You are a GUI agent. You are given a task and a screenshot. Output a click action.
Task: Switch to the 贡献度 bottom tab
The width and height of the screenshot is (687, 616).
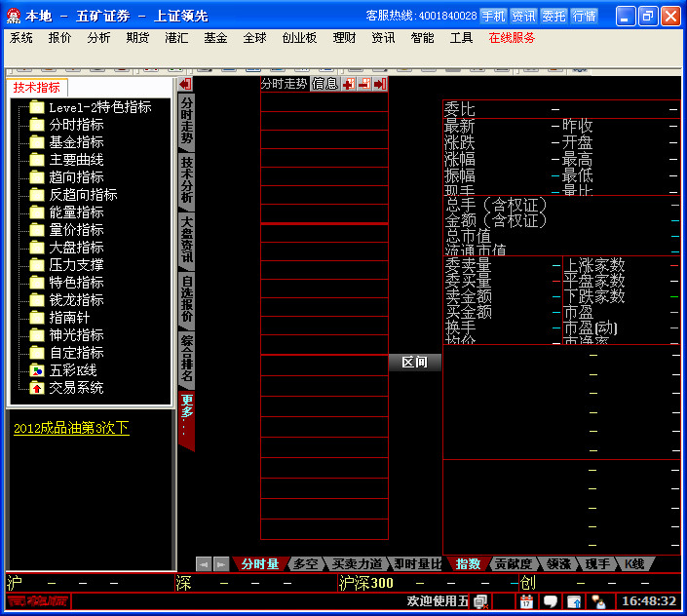(x=514, y=564)
